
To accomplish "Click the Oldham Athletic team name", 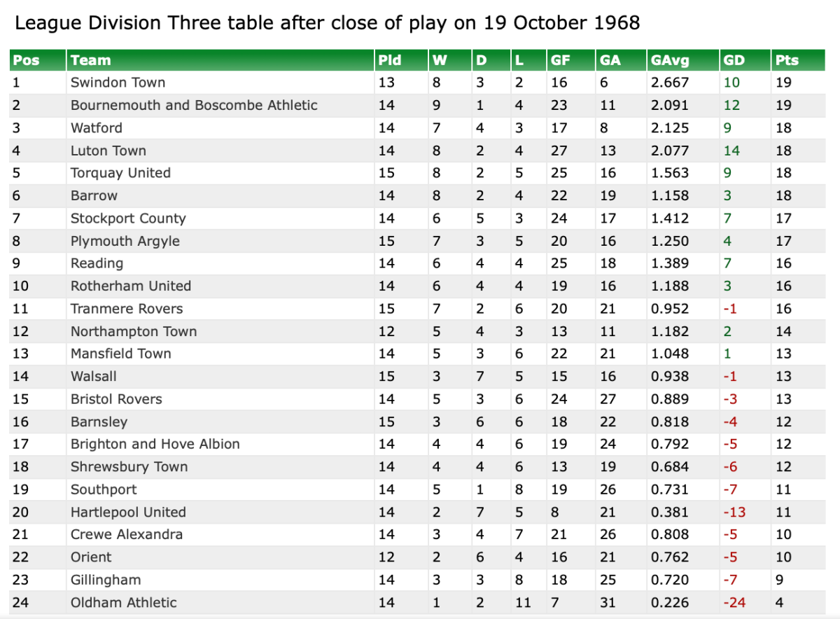I will tap(123, 602).
